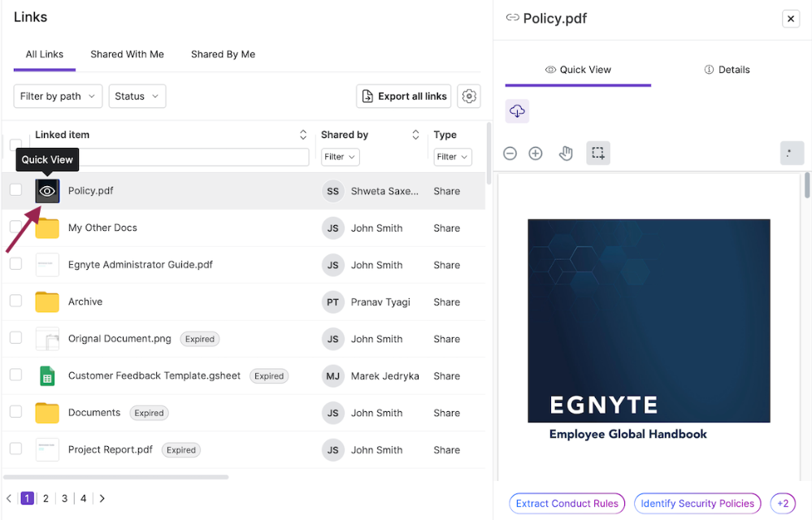812x520 pixels.
Task: Open links table settings gear
Action: tap(469, 96)
